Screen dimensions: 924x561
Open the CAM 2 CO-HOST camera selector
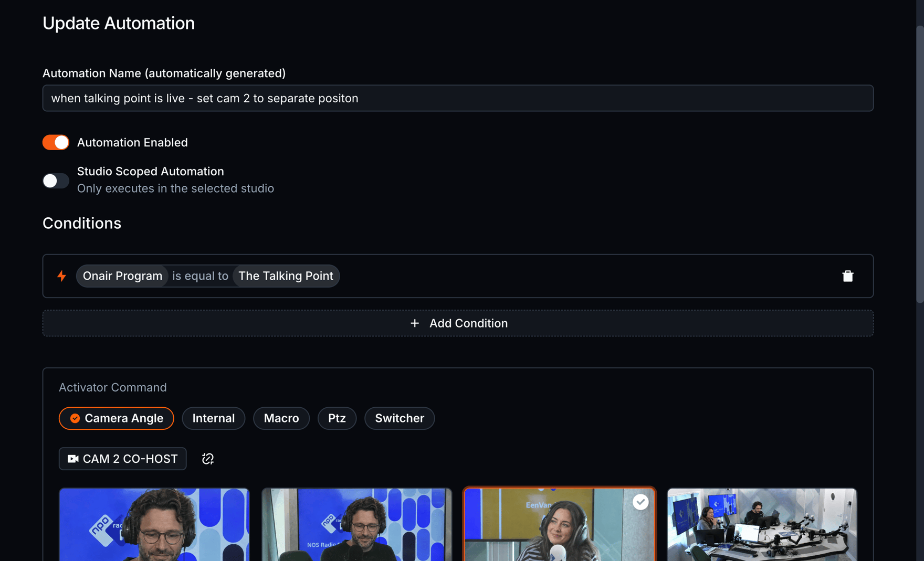pos(122,459)
